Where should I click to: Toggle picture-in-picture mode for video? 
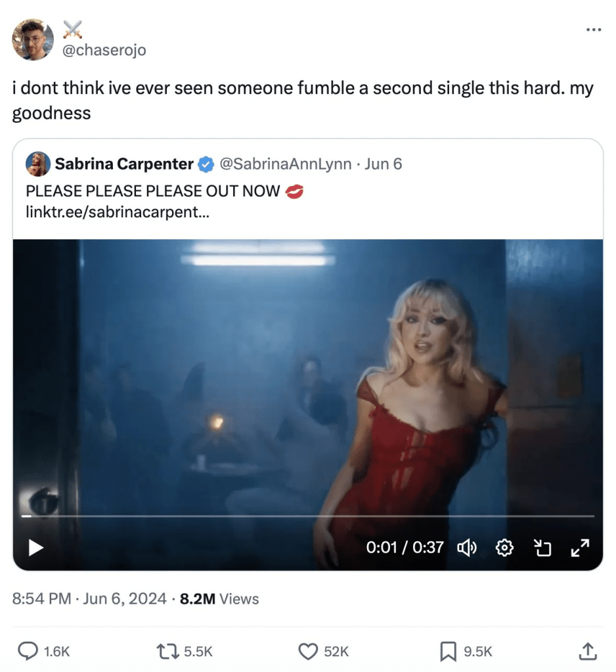[x=542, y=547]
